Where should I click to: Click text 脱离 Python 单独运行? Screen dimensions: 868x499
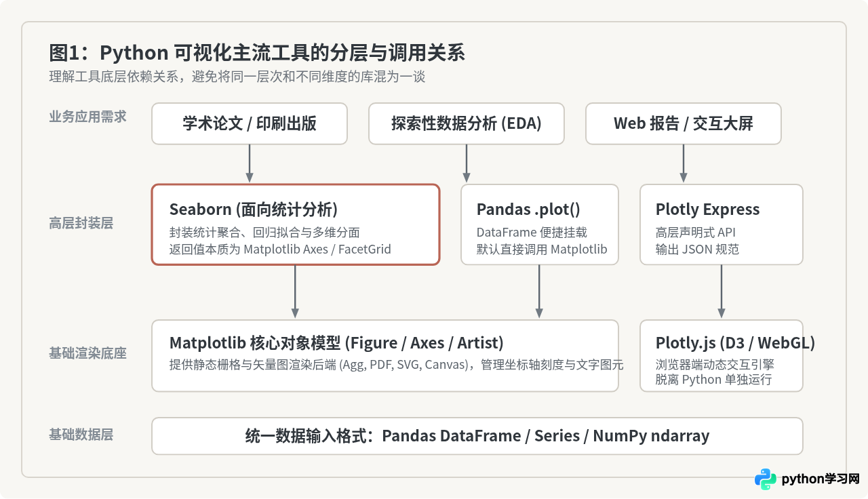coord(713,380)
